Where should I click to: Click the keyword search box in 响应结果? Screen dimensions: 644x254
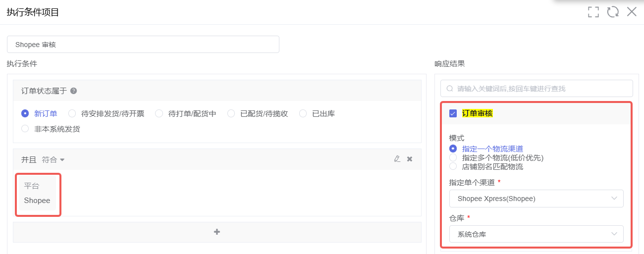[x=537, y=89]
